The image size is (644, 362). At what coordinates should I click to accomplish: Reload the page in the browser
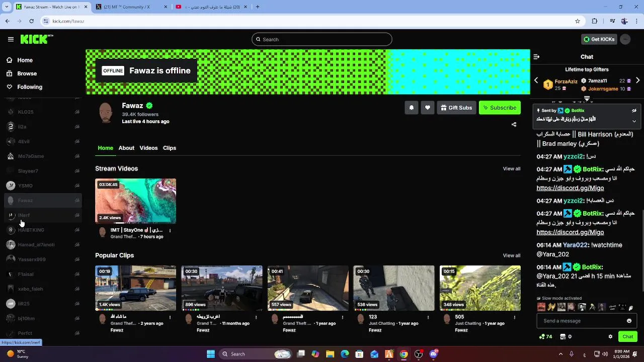pyautogui.click(x=31, y=21)
